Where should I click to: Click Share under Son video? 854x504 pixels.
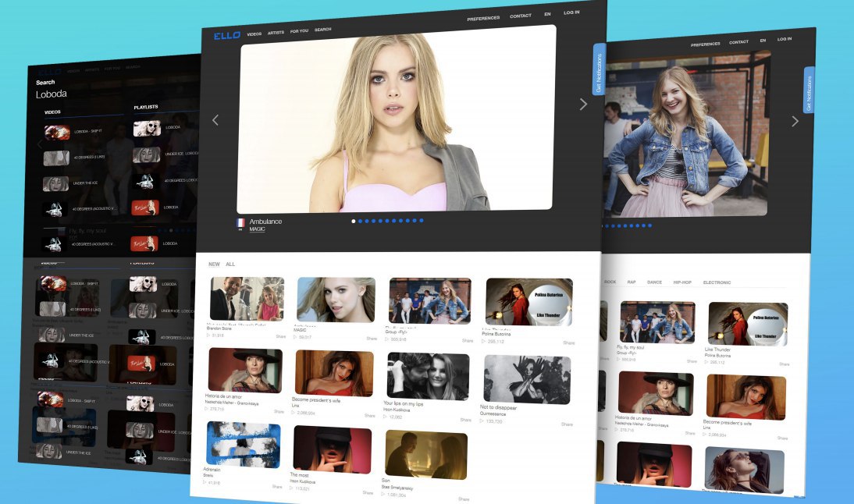464,499
